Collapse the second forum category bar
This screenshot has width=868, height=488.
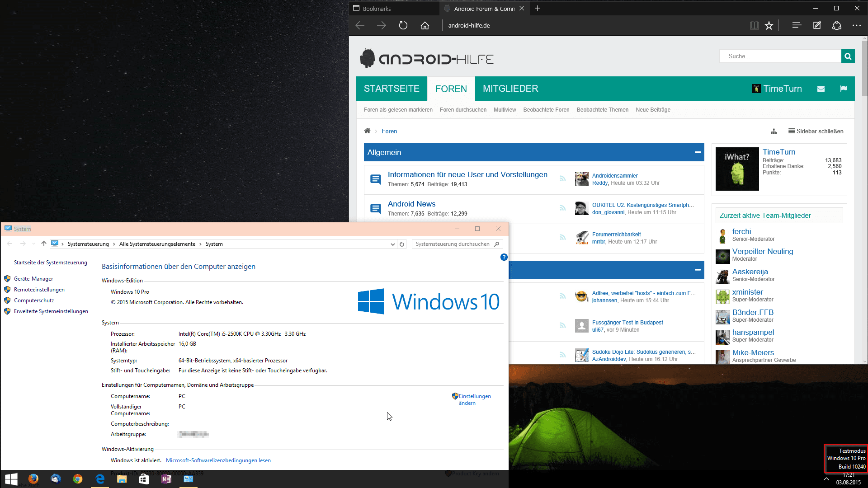[x=698, y=270]
